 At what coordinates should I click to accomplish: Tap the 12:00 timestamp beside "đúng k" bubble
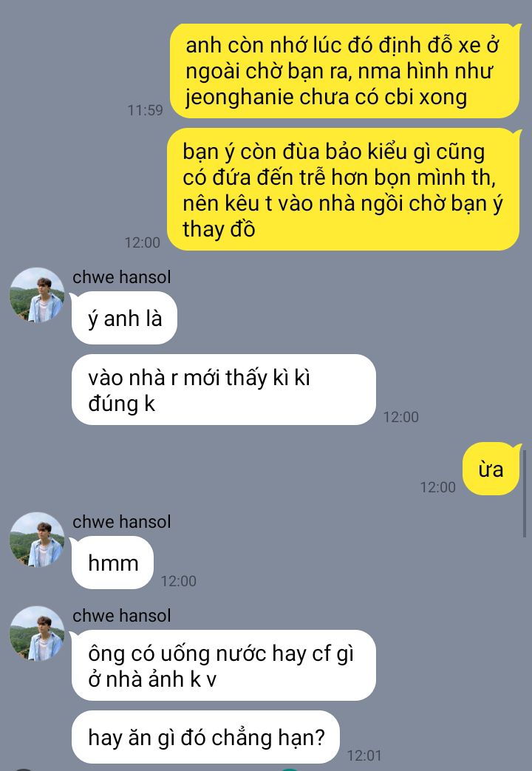click(400, 417)
